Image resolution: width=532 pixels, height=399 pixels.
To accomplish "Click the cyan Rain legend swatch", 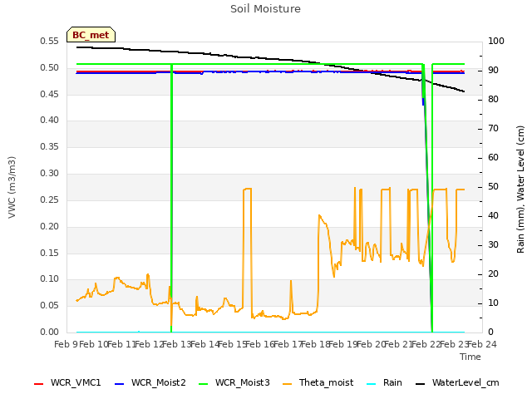I will [372, 384].
